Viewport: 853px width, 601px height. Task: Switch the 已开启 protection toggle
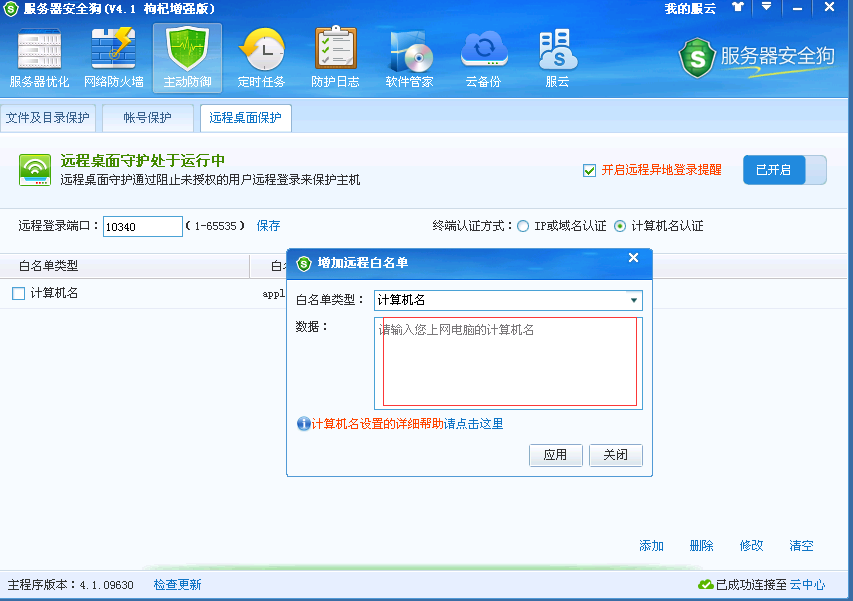pyautogui.click(x=784, y=170)
